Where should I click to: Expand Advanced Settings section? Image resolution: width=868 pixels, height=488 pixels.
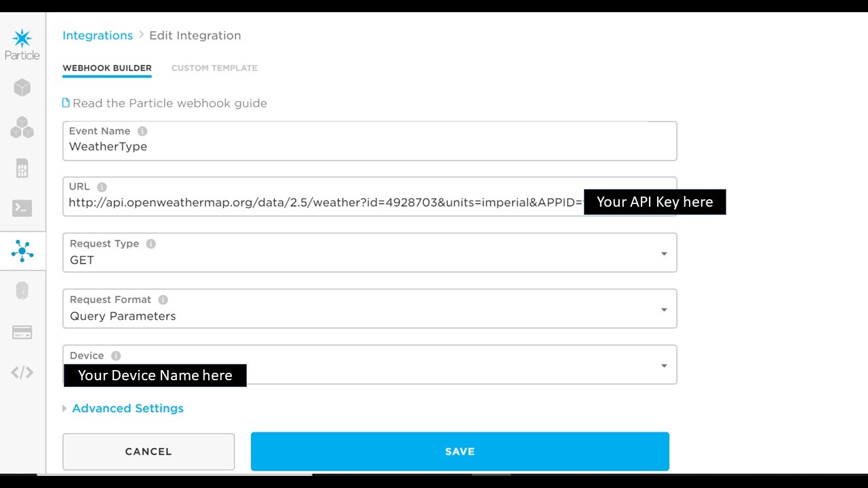pos(123,408)
